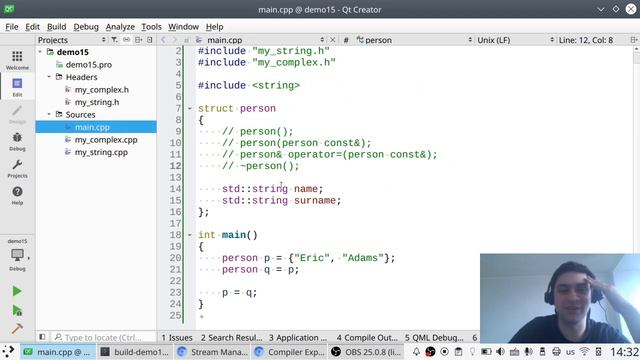Open the Help mode
The width and height of the screenshot is (640, 360).
click(17, 195)
